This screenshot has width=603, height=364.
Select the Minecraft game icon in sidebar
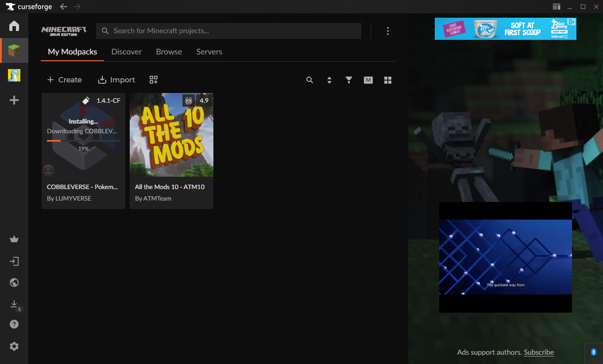point(14,50)
